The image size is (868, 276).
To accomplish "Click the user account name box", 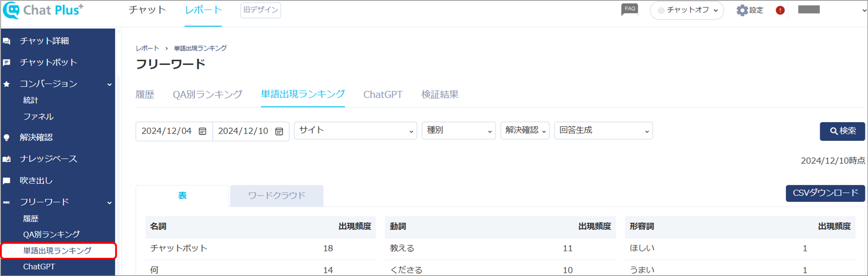I will (809, 10).
